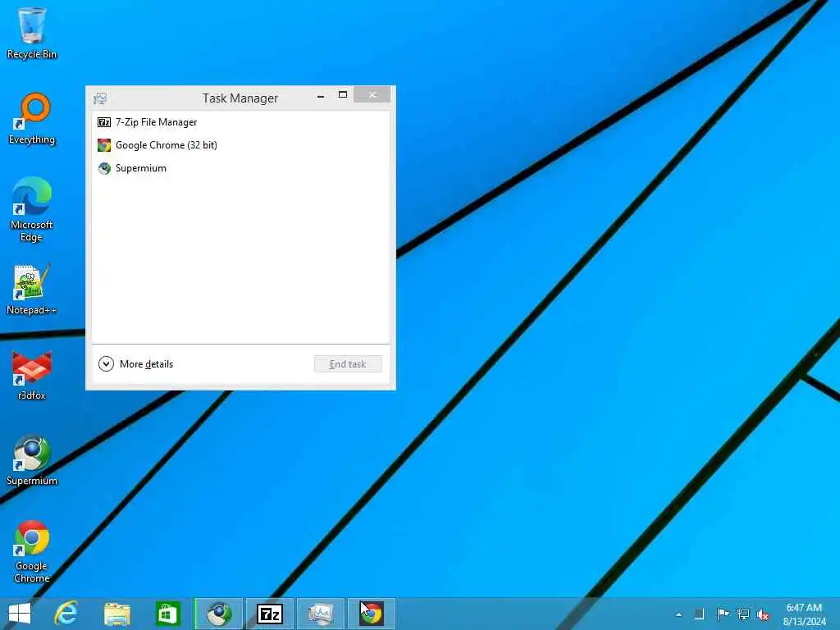Click the 7-Zip icon in Task Manager list
840x630 pixels.
[x=104, y=122]
